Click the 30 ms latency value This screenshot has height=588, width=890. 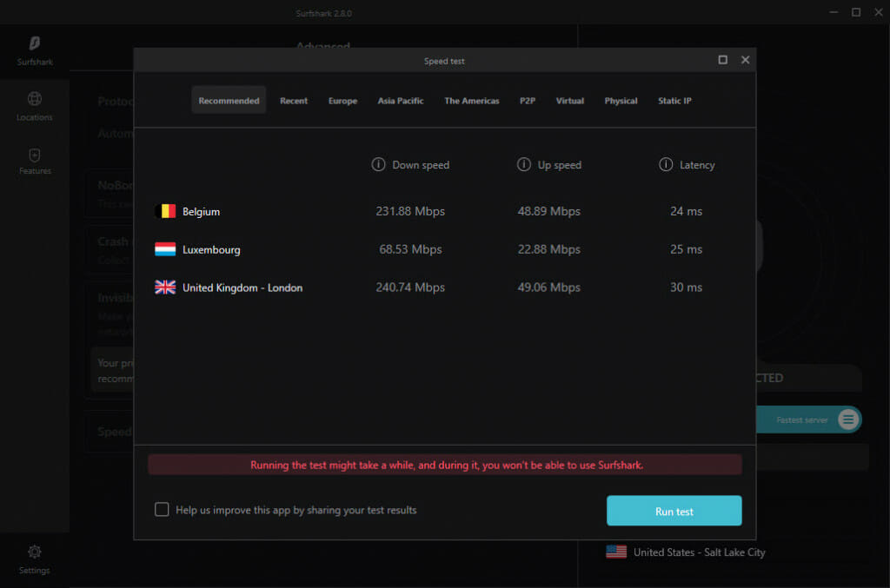click(686, 287)
